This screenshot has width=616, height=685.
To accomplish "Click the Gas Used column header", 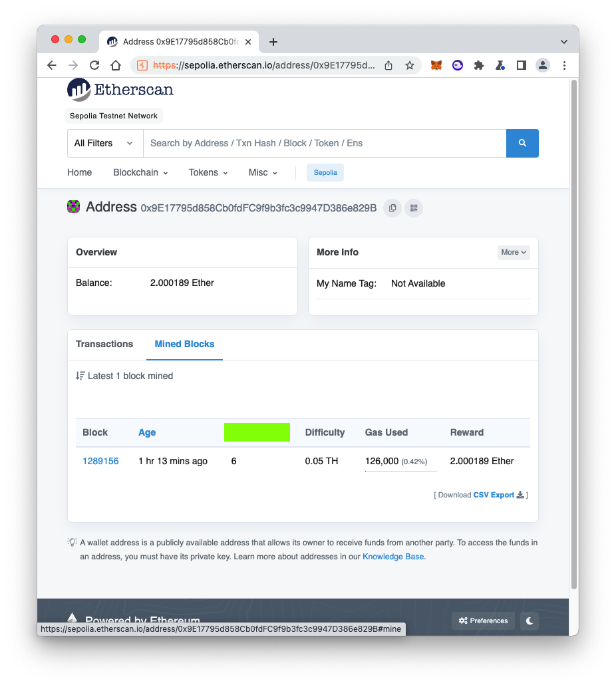I will (386, 432).
